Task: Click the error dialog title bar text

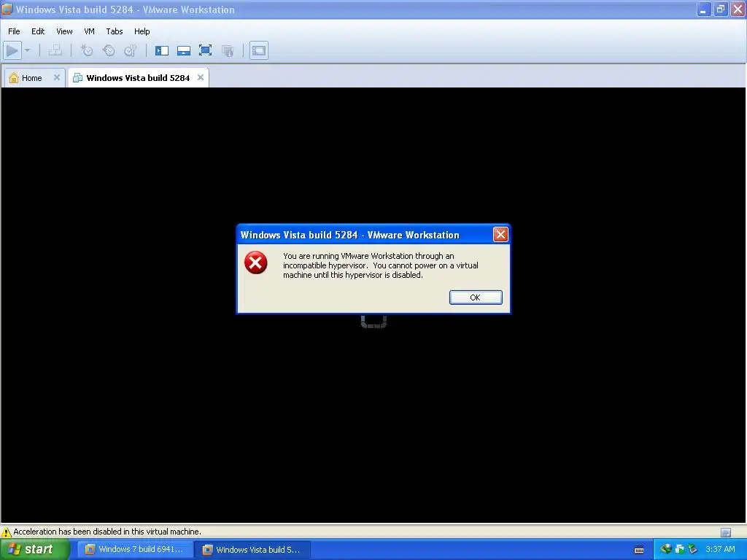Action: (349, 235)
